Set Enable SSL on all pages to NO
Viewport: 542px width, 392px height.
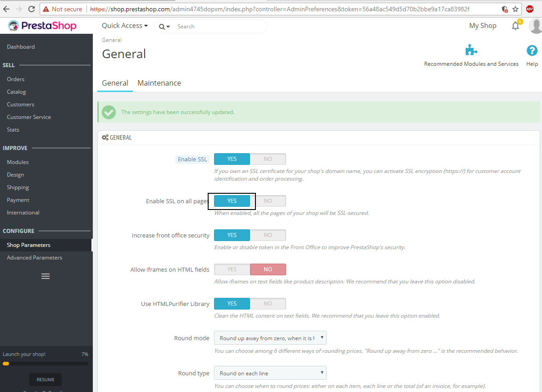[268, 201]
